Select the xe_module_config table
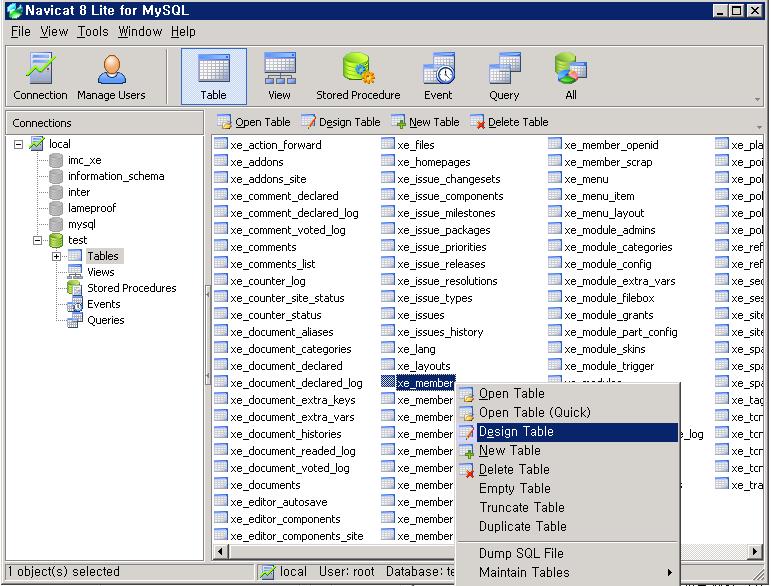This screenshot has height=586, width=771. (x=607, y=264)
